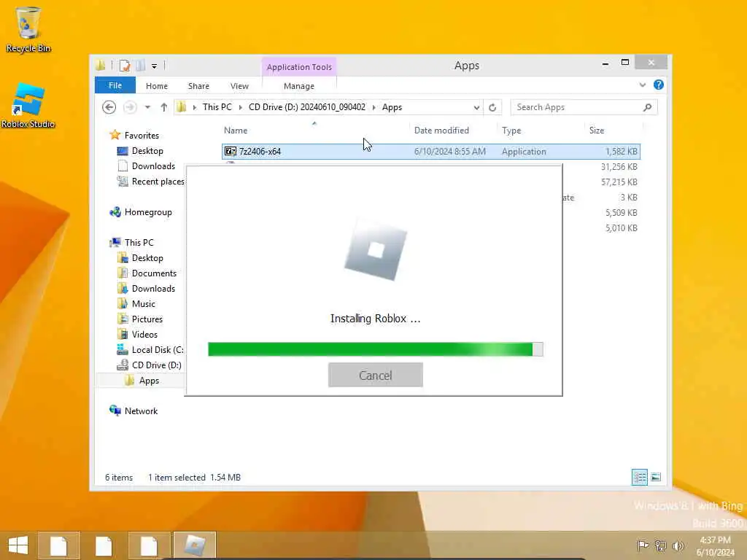747x560 pixels.
Task: Open the Share ribbon tab
Action: pyautogui.click(x=198, y=86)
